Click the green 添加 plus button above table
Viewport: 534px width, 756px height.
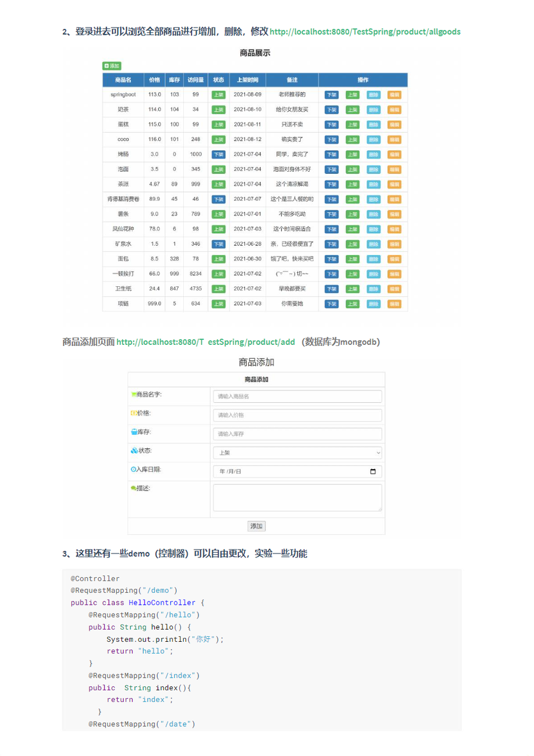tap(112, 66)
